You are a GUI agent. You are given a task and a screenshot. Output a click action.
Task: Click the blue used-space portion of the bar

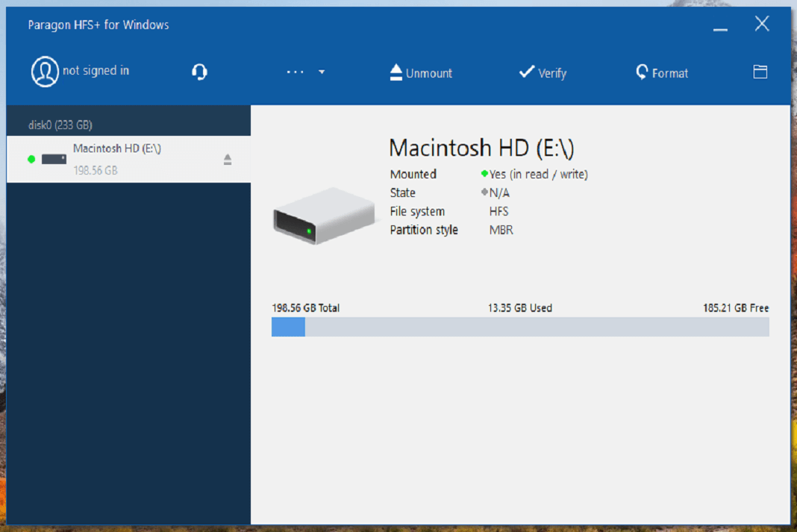[x=288, y=327]
